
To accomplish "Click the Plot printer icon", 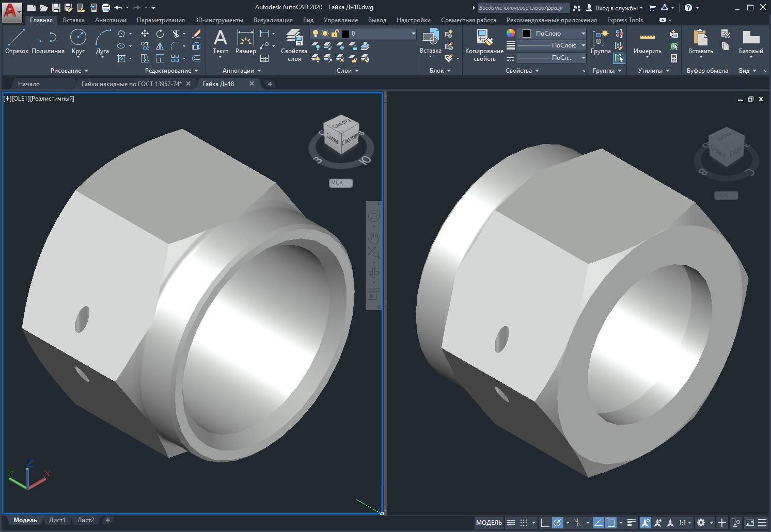I will click(106, 8).
